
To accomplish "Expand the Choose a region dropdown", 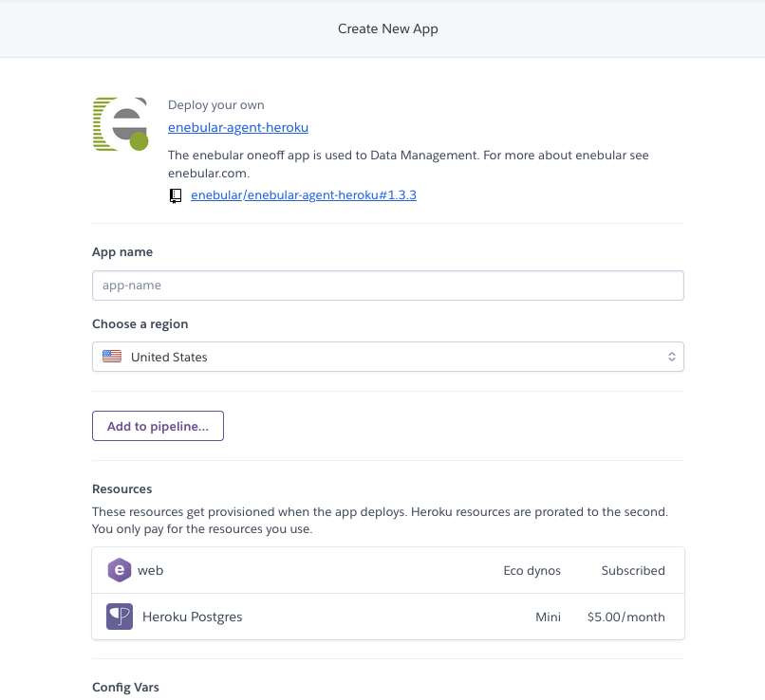I will click(388, 357).
